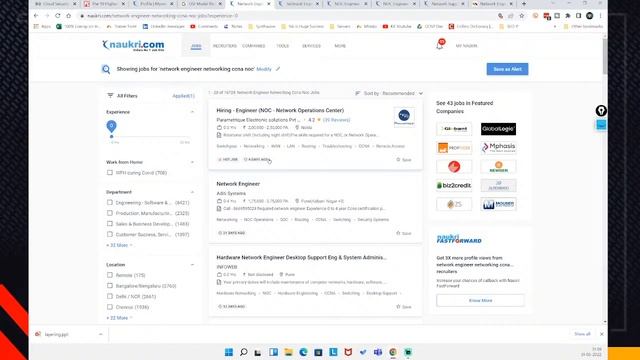Viewport: 640px width, 360px height.
Task: Check WFH during Covid filter
Action: click(x=109, y=173)
